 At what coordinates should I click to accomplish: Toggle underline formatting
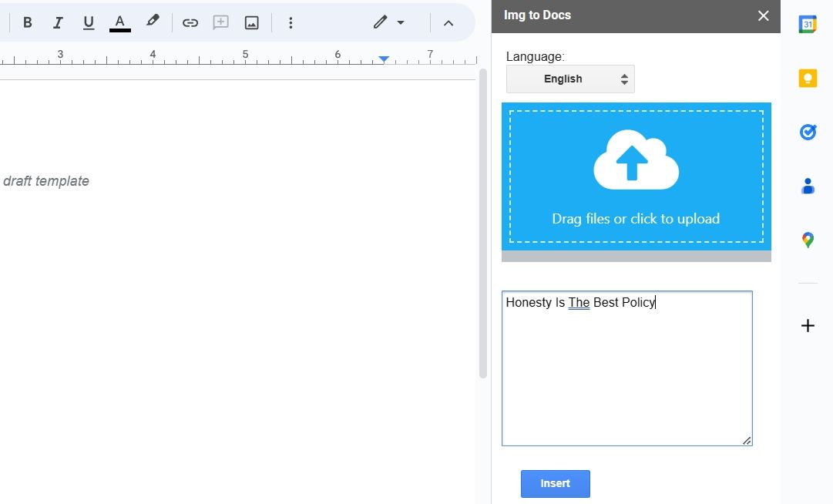[x=89, y=22]
